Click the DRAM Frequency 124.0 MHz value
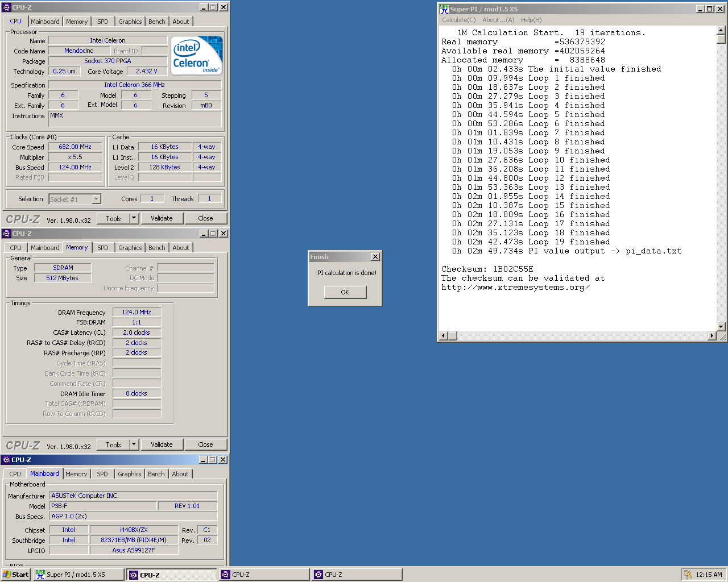The height and width of the screenshot is (582, 728). click(x=136, y=312)
